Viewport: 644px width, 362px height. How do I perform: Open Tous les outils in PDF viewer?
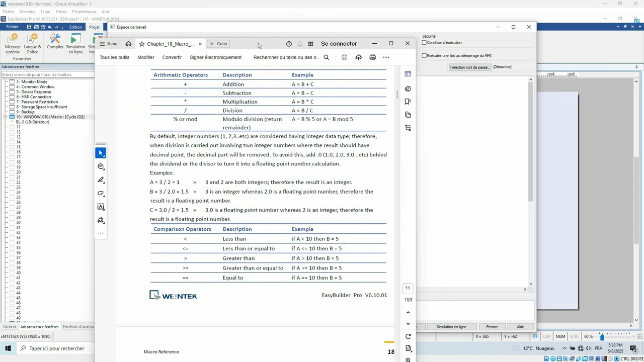114,57
